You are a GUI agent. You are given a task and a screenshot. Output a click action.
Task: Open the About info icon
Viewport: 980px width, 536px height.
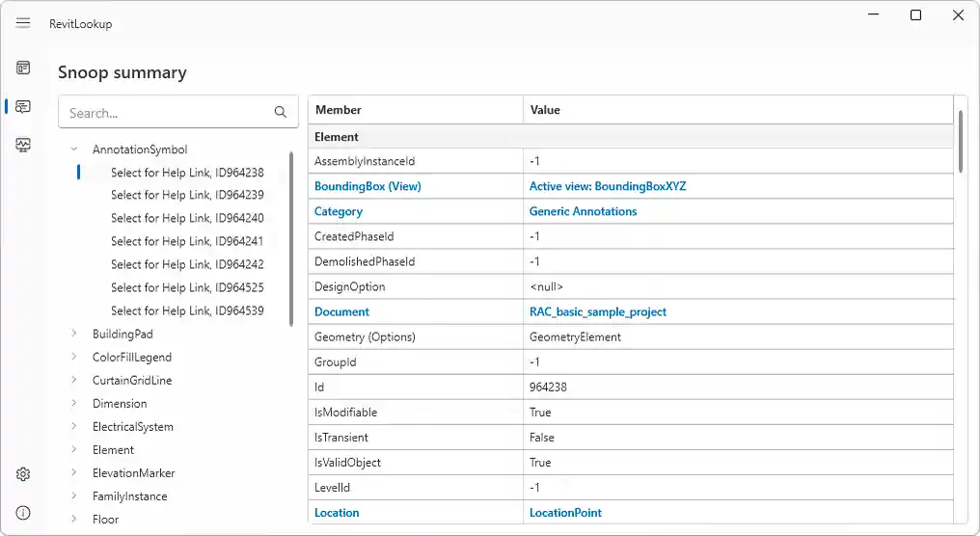(x=23, y=513)
